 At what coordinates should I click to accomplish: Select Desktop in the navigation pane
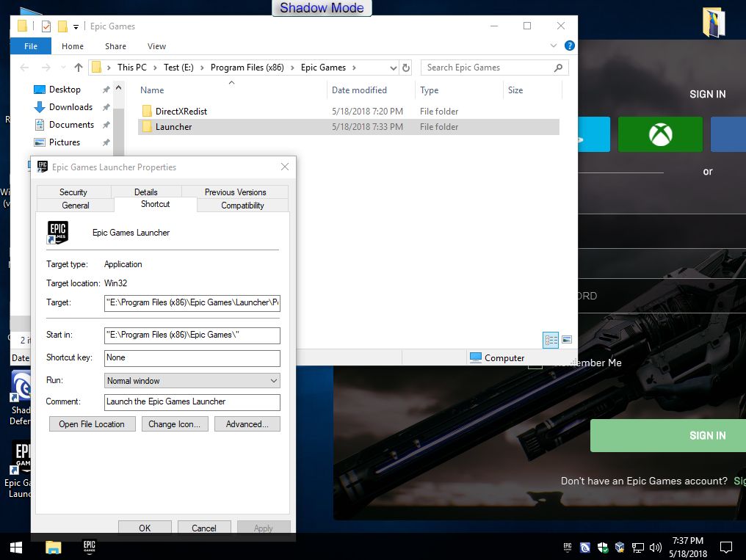click(65, 90)
